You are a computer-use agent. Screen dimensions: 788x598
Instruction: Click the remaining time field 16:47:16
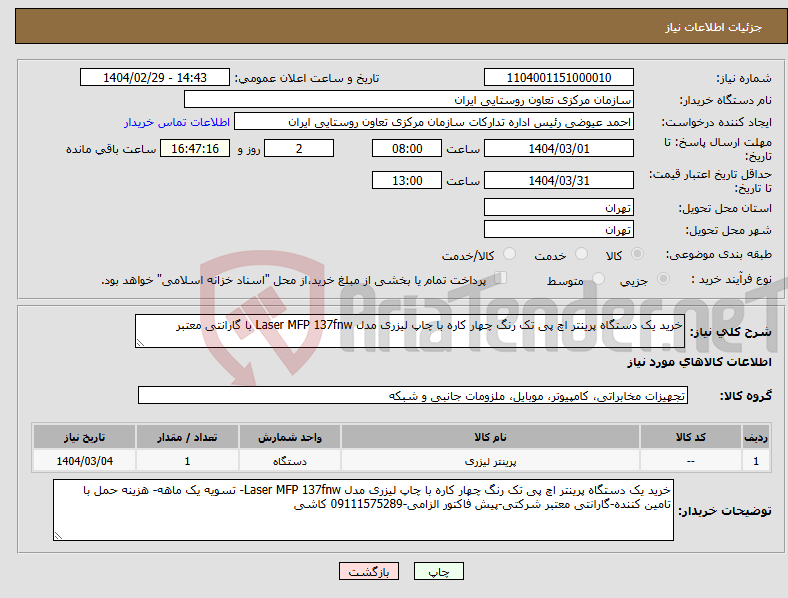(x=195, y=148)
